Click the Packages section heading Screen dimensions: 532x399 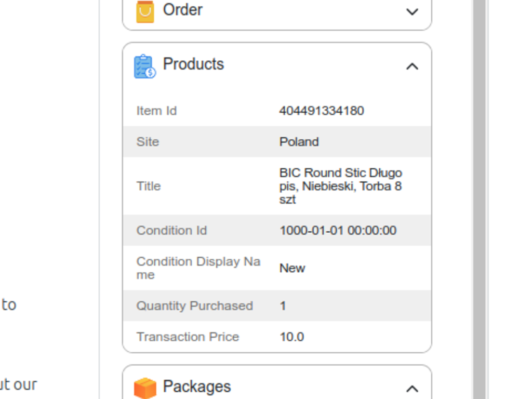coord(196,387)
